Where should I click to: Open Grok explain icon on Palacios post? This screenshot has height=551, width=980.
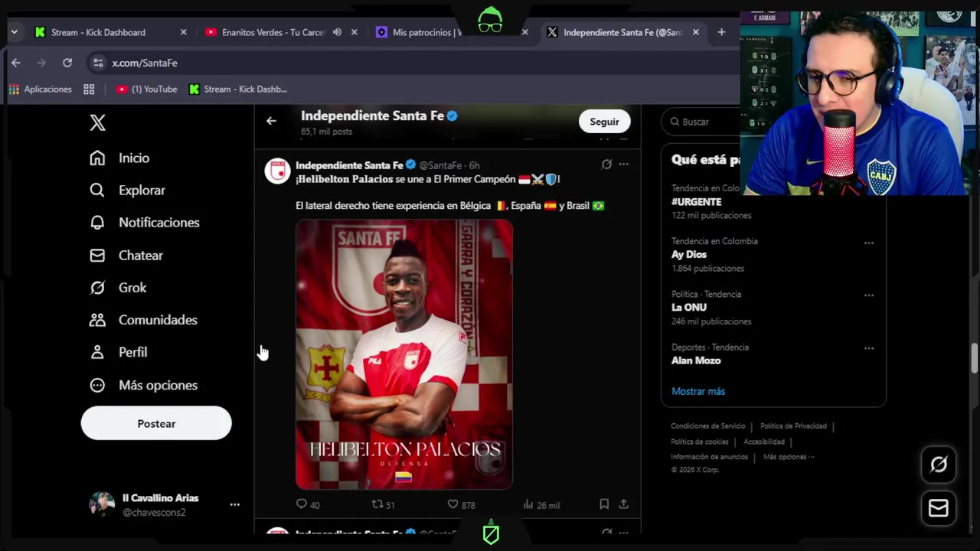coord(606,165)
